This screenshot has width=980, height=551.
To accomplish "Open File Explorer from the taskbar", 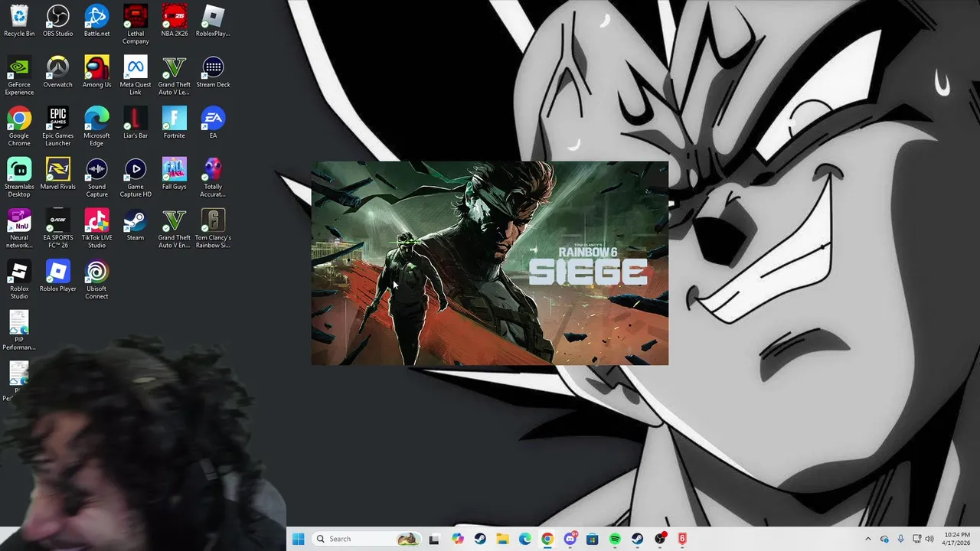I will (502, 539).
